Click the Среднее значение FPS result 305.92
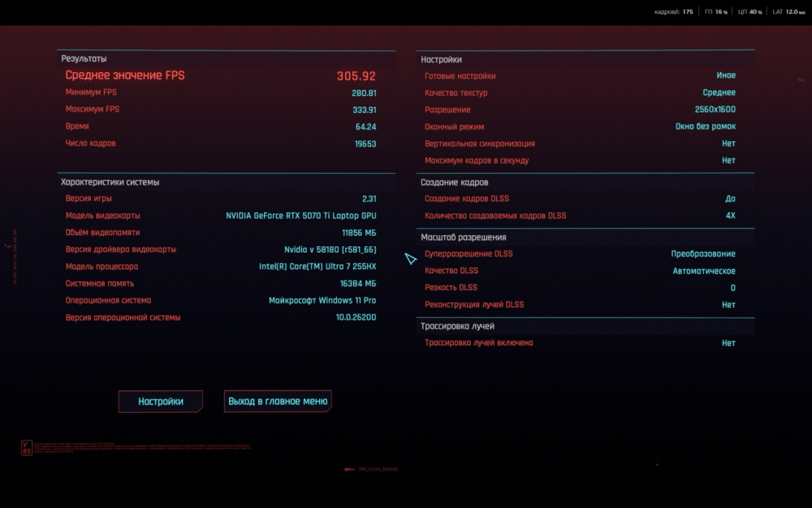 click(356, 76)
